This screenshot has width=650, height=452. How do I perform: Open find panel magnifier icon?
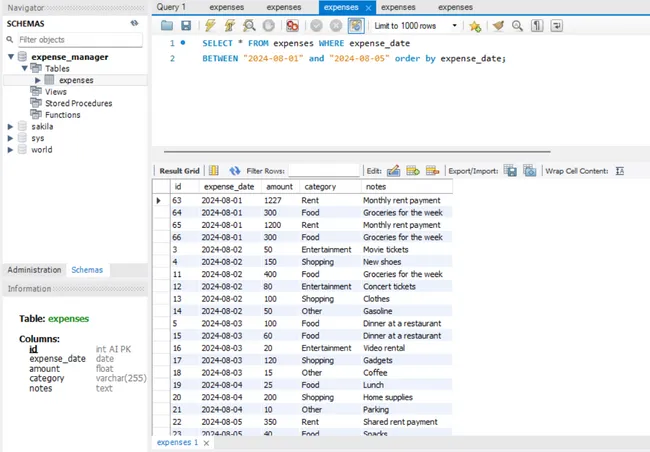[517, 26]
